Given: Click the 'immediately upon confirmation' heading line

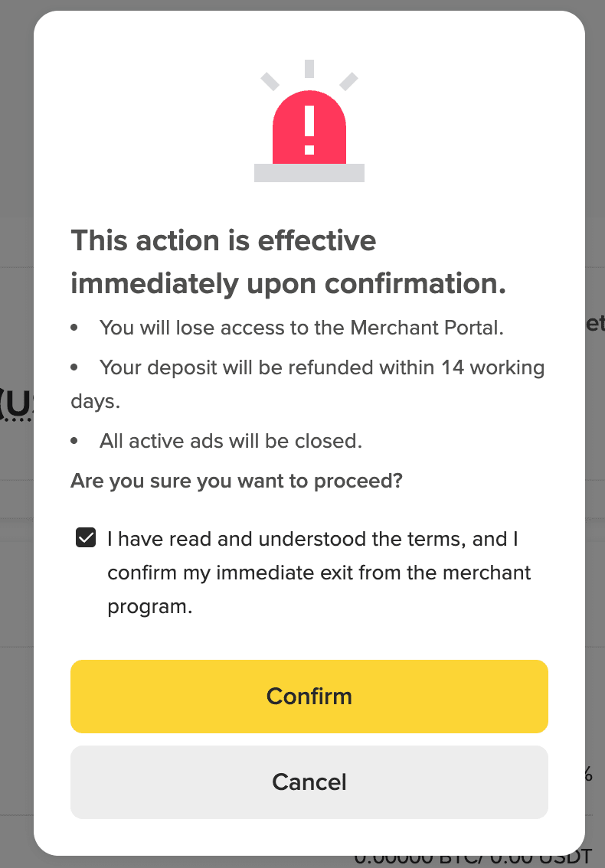Looking at the screenshot, I should click(289, 284).
